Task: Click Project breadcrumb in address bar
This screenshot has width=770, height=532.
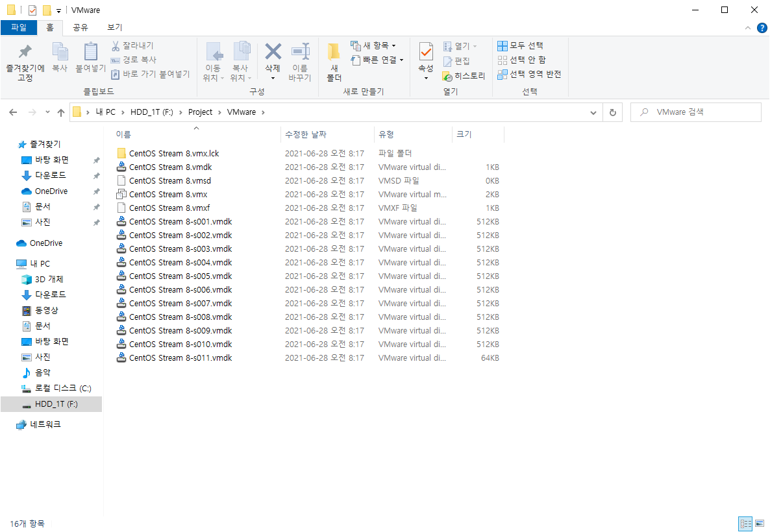Action: click(201, 112)
